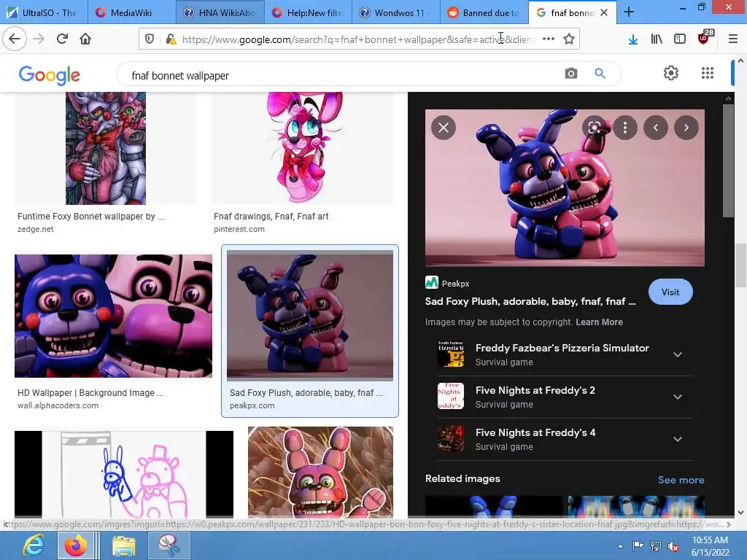Click the Peakpx source name

click(455, 284)
